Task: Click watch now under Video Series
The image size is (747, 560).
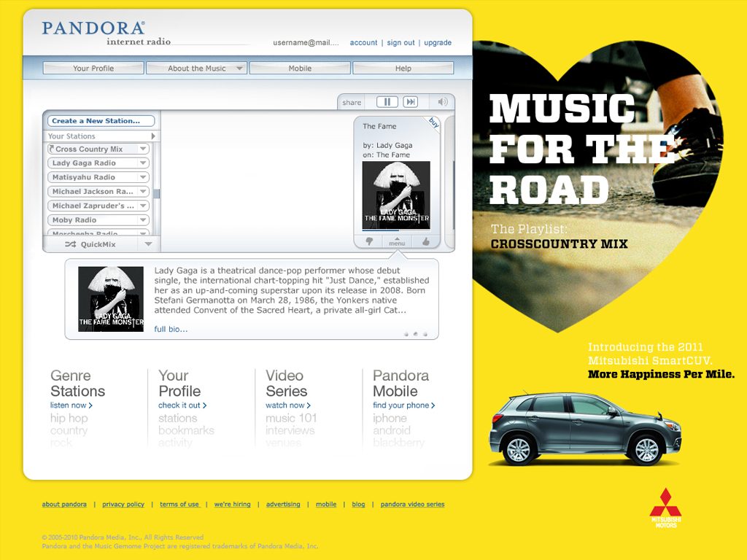Action: [x=288, y=405]
